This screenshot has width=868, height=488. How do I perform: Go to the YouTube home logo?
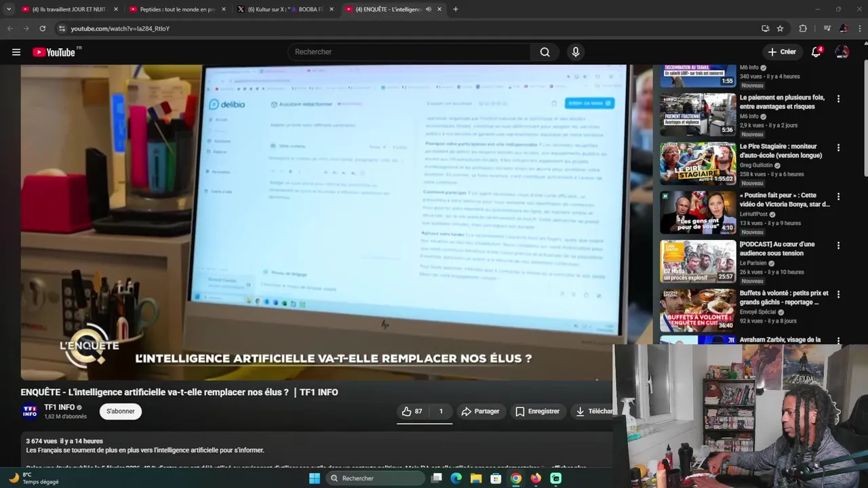pos(54,52)
